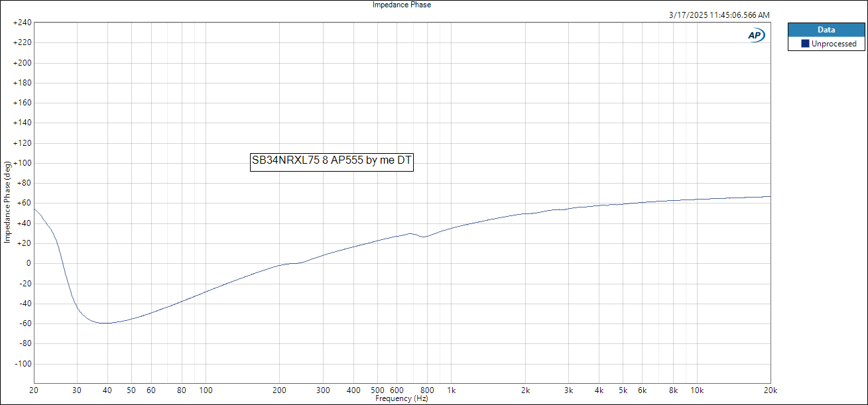Click the 40 Hz x-axis tick label
Image resolution: width=868 pixels, height=405 pixels.
click(x=107, y=390)
